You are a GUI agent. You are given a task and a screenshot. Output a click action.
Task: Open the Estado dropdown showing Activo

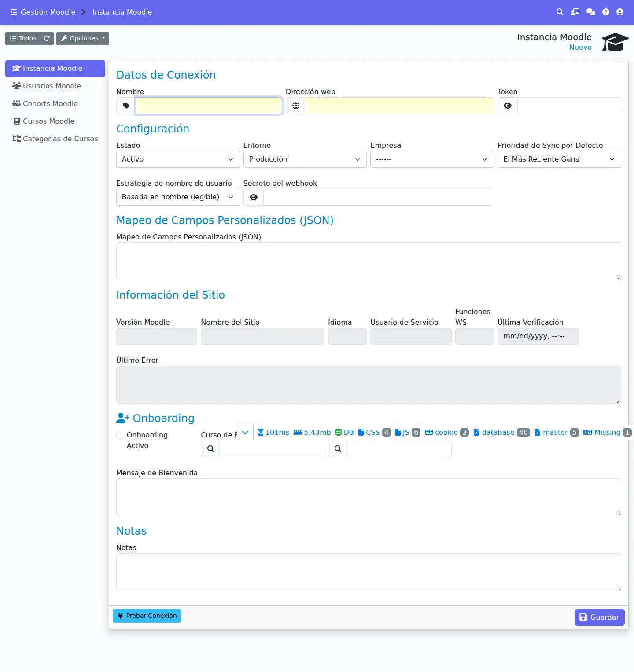click(x=178, y=159)
